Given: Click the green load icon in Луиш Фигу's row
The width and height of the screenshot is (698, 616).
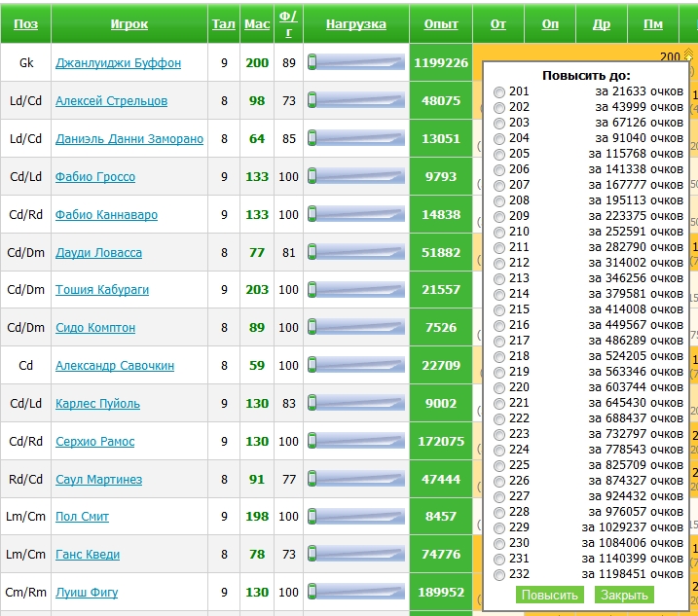Looking at the screenshot, I should (312, 593).
